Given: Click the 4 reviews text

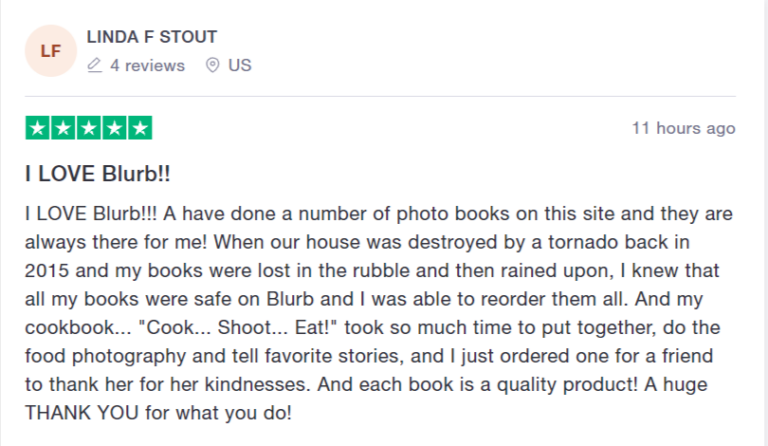Looking at the screenshot, I should (147, 65).
